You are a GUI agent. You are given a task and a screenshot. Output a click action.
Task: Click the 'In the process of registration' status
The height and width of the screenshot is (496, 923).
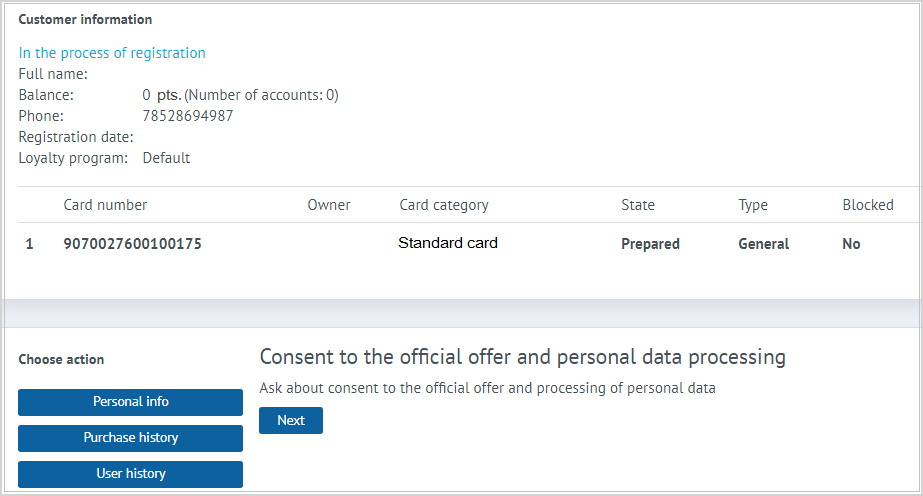112,53
